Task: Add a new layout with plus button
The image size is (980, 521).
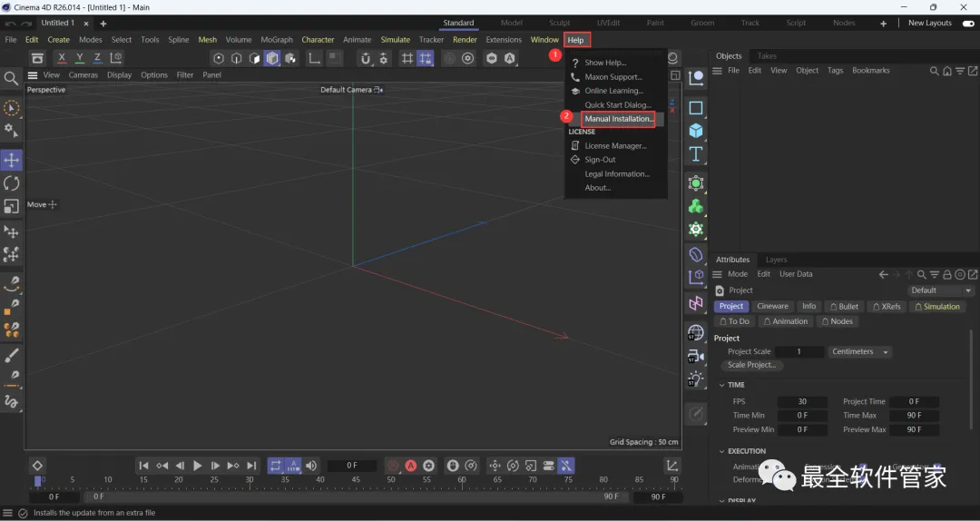Action: click(x=883, y=23)
